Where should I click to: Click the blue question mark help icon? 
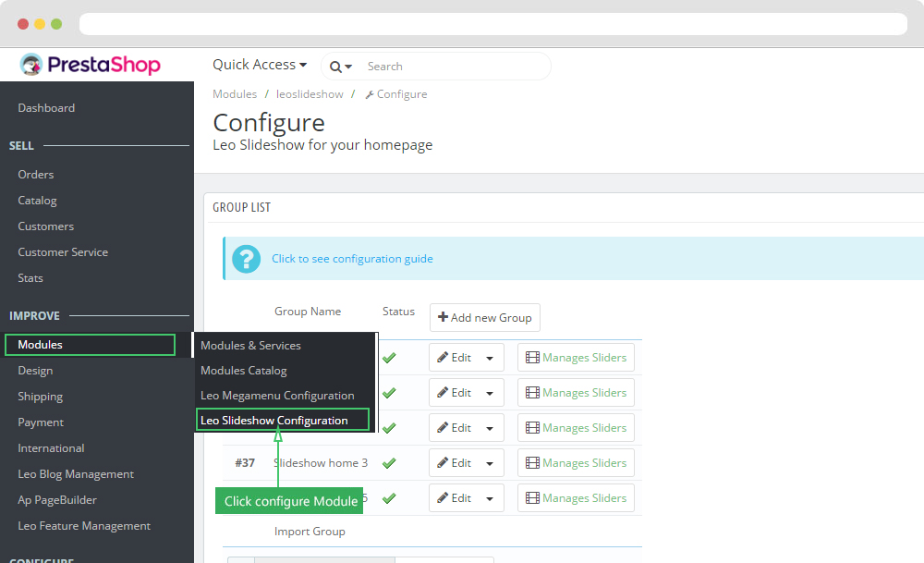tap(247, 259)
